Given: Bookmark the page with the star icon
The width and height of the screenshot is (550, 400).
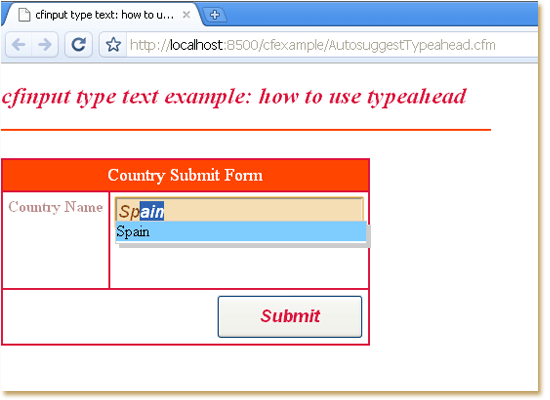Looking at the screenshot, I should pyautogui.click(x=113, y=45).
